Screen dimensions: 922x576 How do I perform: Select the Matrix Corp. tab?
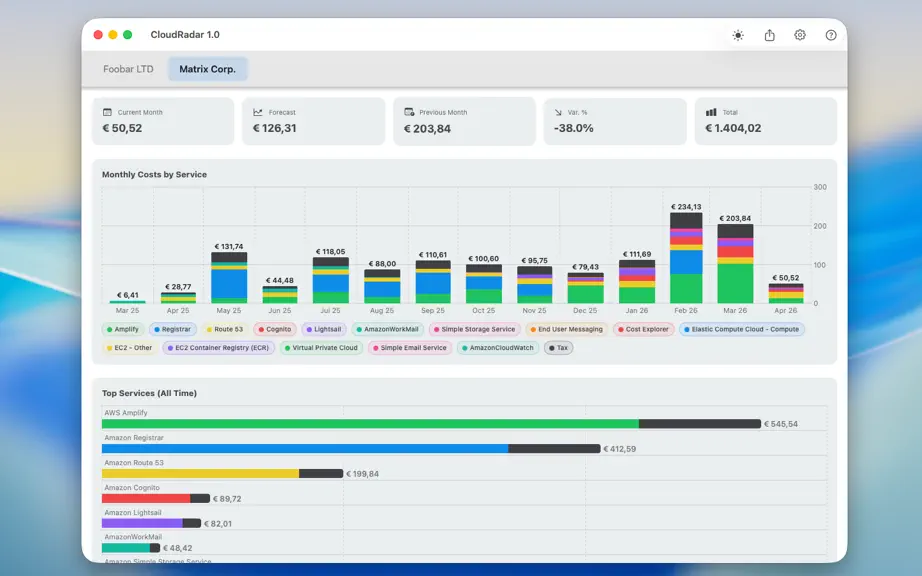click(x=208, y=69)
